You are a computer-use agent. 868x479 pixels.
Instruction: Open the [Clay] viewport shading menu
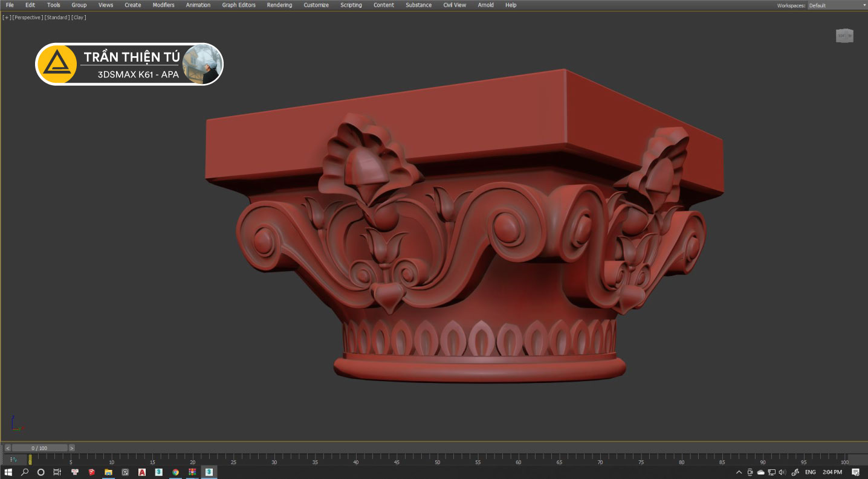point(79,18)
